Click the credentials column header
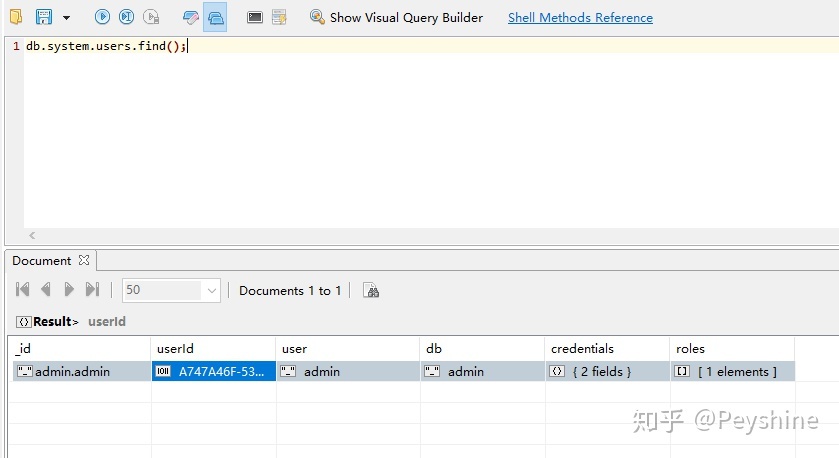This screenshot has width=839, height=458. point(607,348)
